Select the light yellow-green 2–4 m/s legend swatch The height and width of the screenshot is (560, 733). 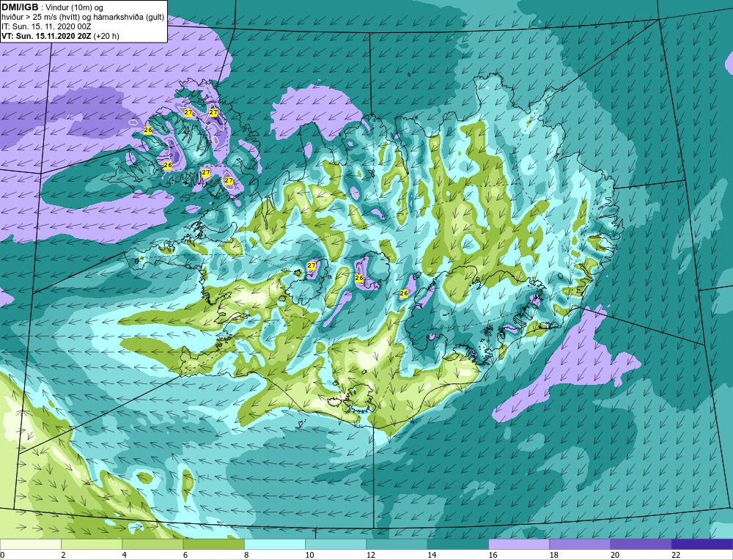tap(92, 544)
